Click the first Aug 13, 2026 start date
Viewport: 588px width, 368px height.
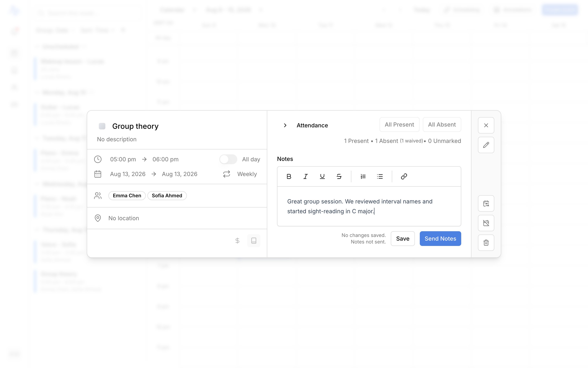pyautogui.click(x=128, y=174)
